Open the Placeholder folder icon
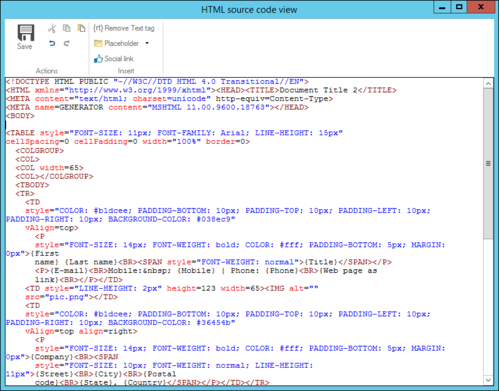The height and width of the screenshot is (391, 499). [98, 43]
